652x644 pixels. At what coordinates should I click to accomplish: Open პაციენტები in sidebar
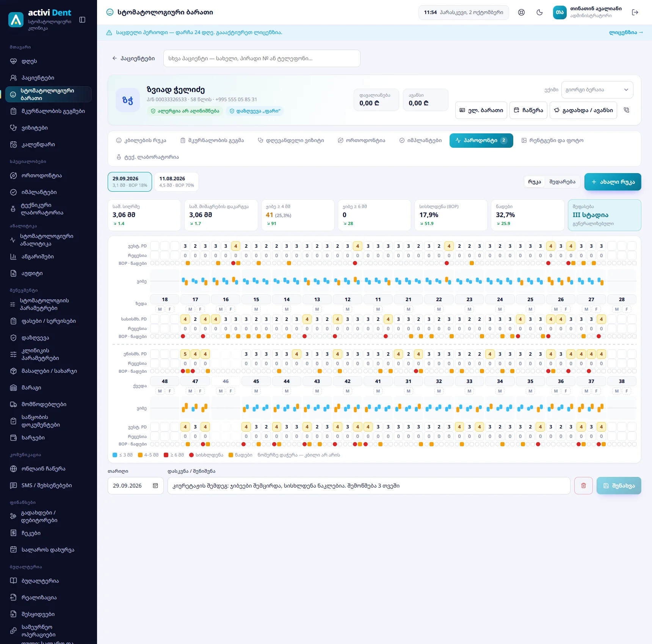point(49,78)
